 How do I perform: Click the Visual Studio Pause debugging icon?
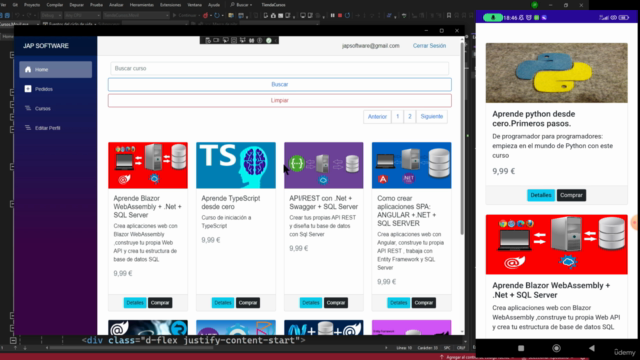coord(333,15)
